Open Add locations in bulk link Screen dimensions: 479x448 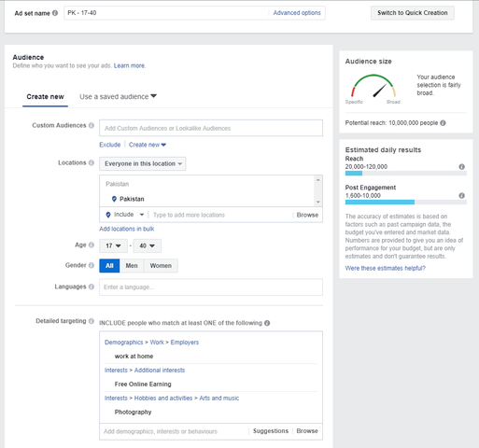pyautogui.click(x=127, y=229)
